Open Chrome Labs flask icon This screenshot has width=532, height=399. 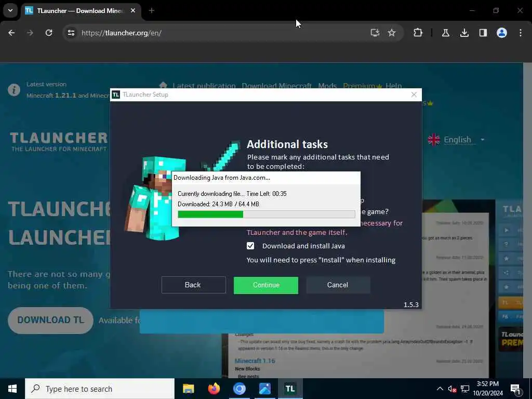click(x=445, y=33)
